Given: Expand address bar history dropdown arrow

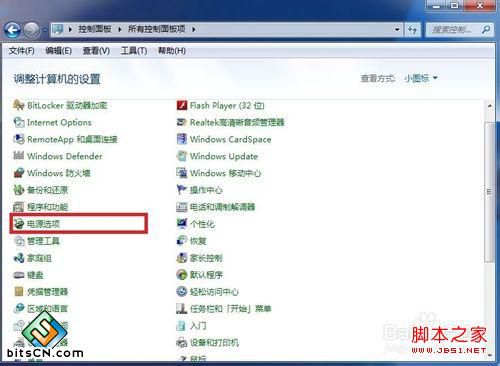Looking at the screenshot, I should tap(397, 30).
